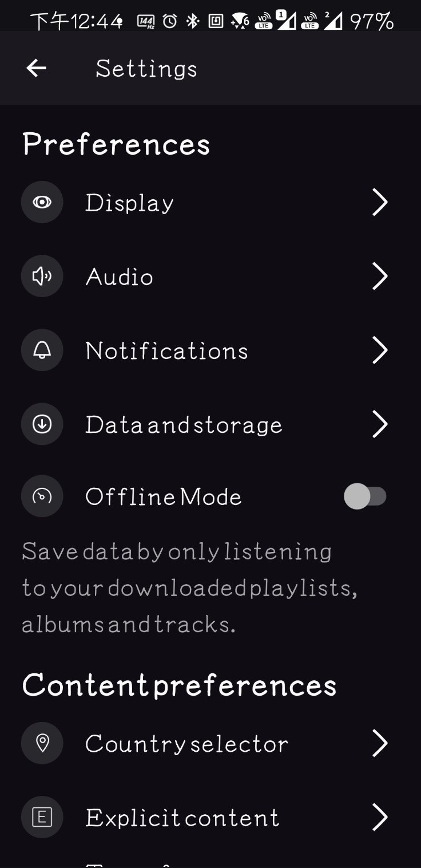Viewport: 421px width, 868px height.
Task: Open Explicit content chevron arrow
Action: click(380, 817)
